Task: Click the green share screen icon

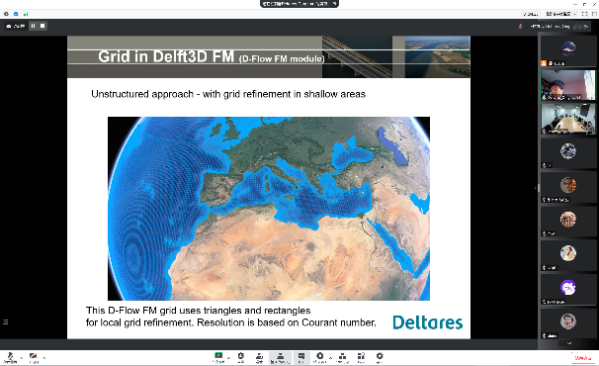Action: click(219, 357)
